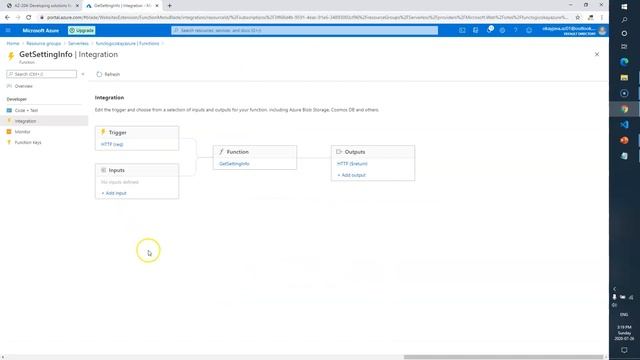Open the GetSettingInfo function link
The image size is (640, 360).
(x=234, y=164)
